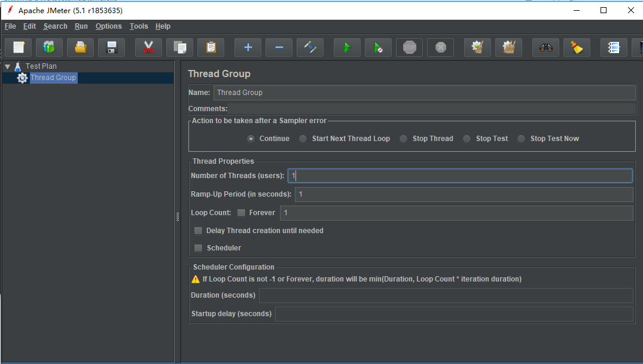
Task: Minimize the JMeter window
Action: tap(577, 10)
